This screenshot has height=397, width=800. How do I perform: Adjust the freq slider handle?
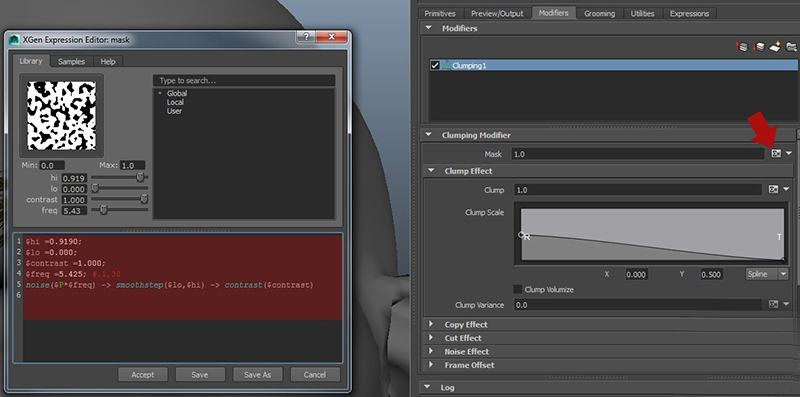tap(104, 210)
